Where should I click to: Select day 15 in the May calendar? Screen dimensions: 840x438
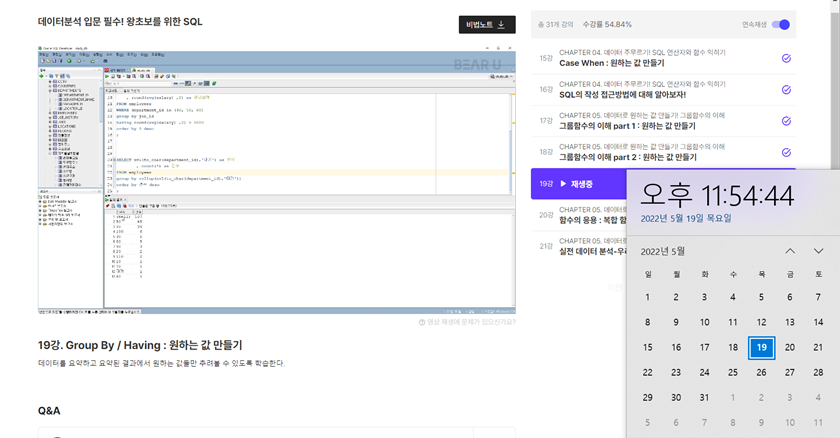tap(648, 348)
